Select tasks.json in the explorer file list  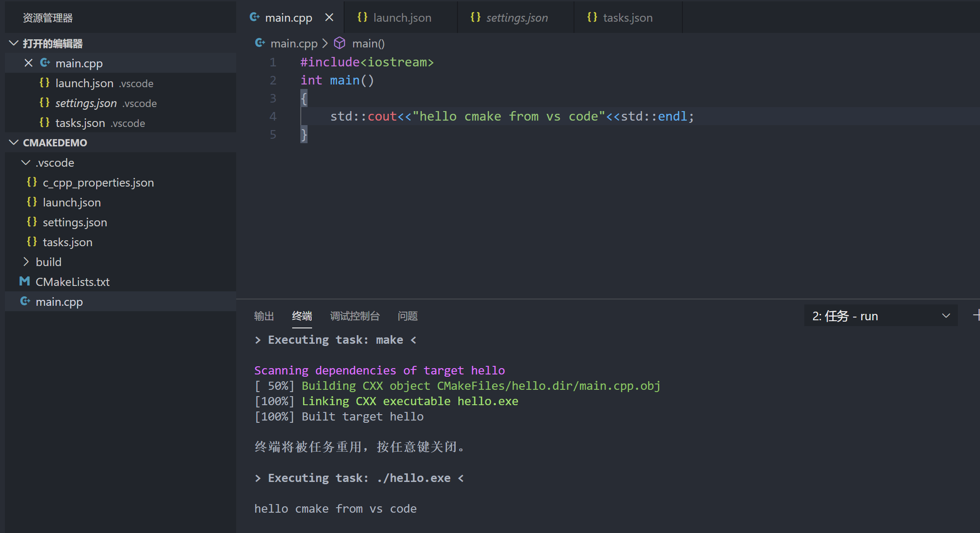pos(67,242)
